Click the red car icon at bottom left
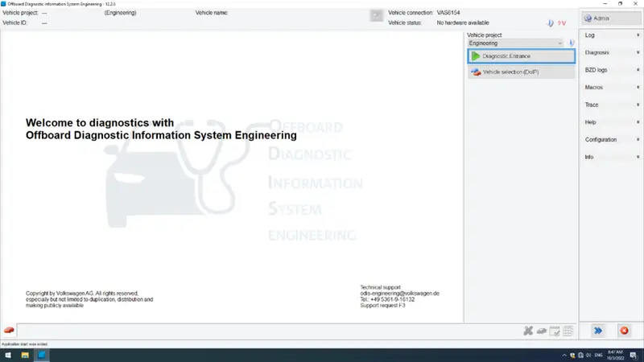 (9, 331)
